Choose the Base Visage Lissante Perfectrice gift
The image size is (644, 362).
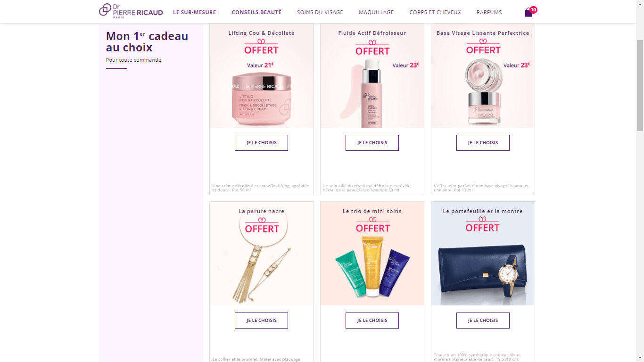coord(483,143)
